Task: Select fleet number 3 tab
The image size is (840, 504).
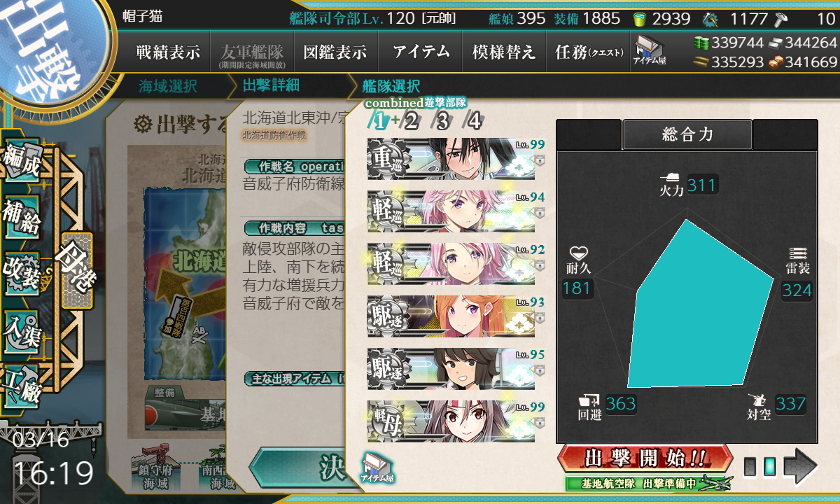Action: [x=442, y=120]
